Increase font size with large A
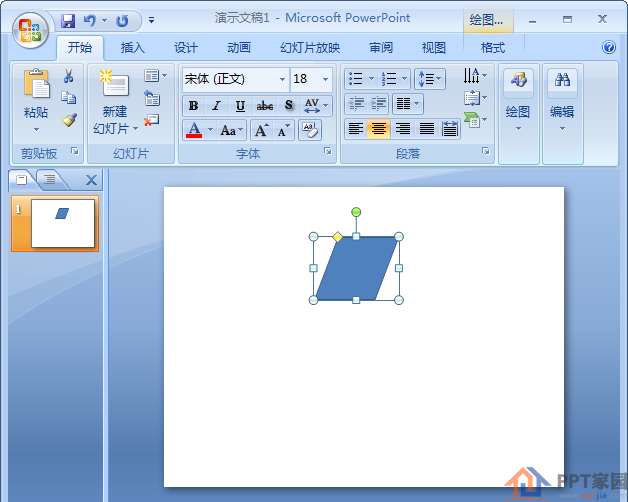Viewport: 628px width, 502px height. click(x=262, y=130)
